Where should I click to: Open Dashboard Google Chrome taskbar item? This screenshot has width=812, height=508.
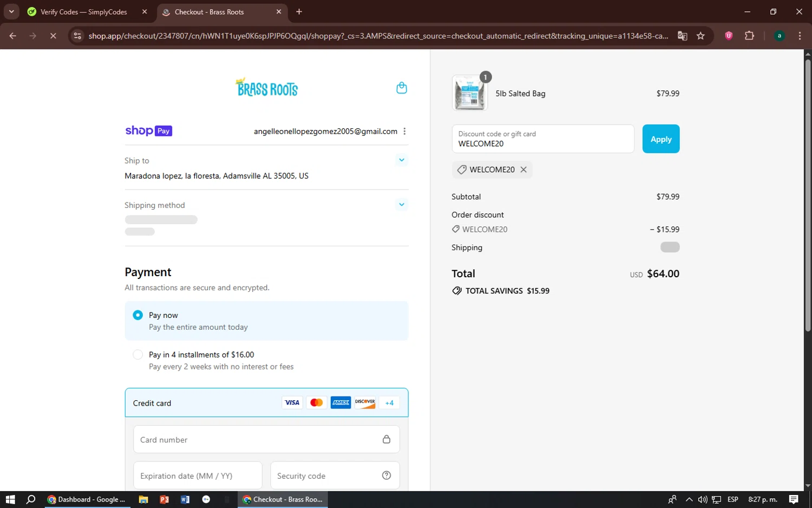click(87, 499)
